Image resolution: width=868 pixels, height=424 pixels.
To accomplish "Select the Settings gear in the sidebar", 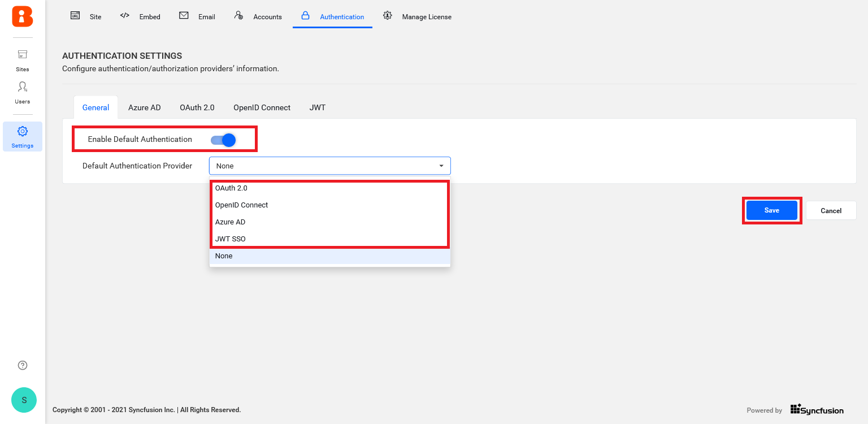I will coord(22,136).
